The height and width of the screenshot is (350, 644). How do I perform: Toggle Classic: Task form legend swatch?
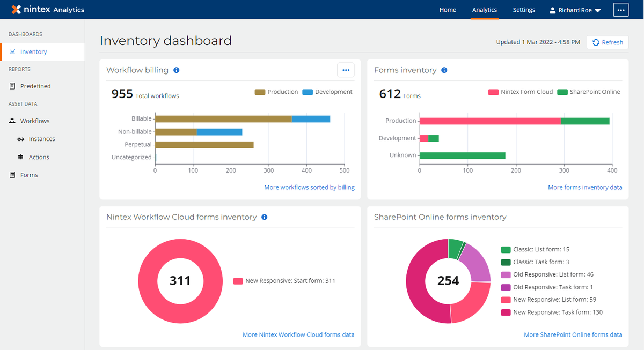click(506, 262)
